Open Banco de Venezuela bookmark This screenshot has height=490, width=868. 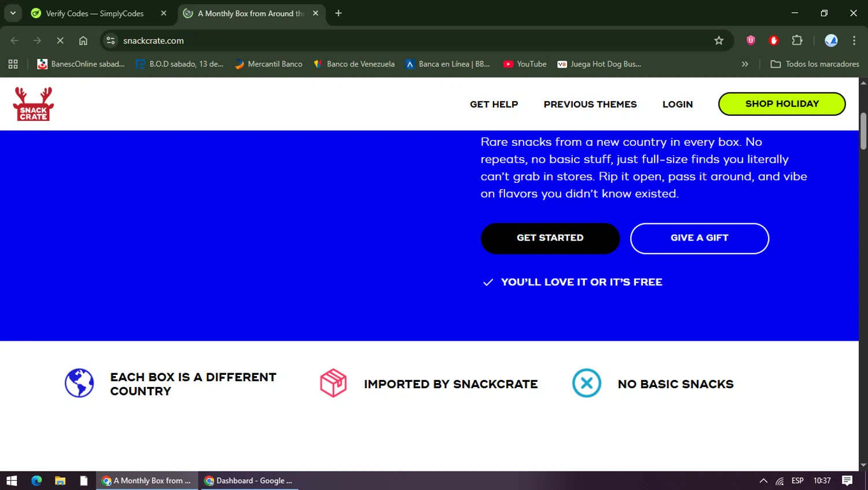(x=354, y=64)
